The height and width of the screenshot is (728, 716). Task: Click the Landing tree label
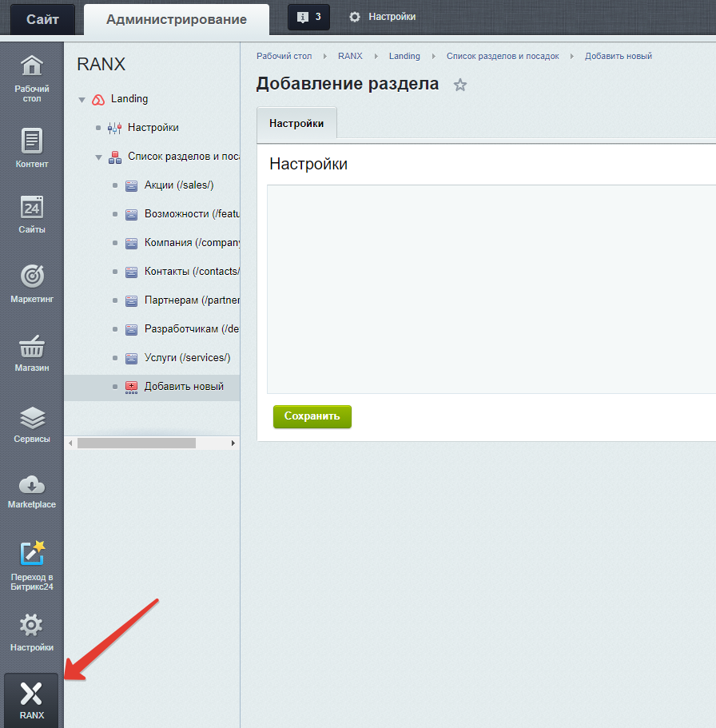[x=129, y=99]
